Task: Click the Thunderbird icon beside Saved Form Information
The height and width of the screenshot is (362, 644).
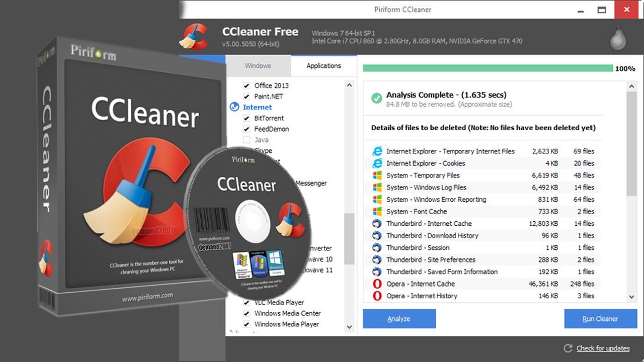Action: (x=377, y=272)
